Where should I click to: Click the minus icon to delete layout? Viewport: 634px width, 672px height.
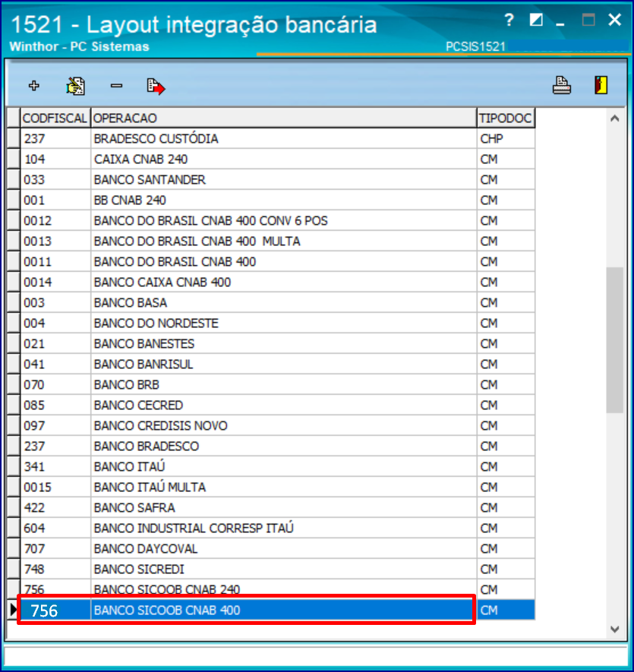point(116,86)
